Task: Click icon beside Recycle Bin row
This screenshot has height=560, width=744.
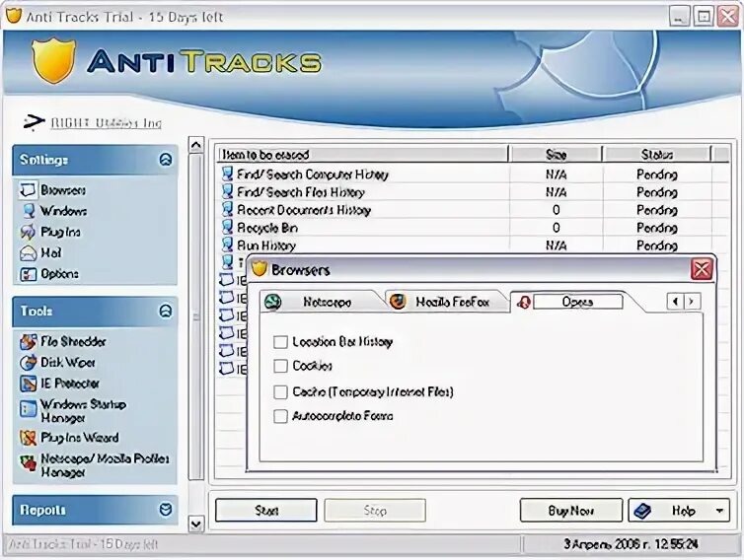Action: pos(228,227)
